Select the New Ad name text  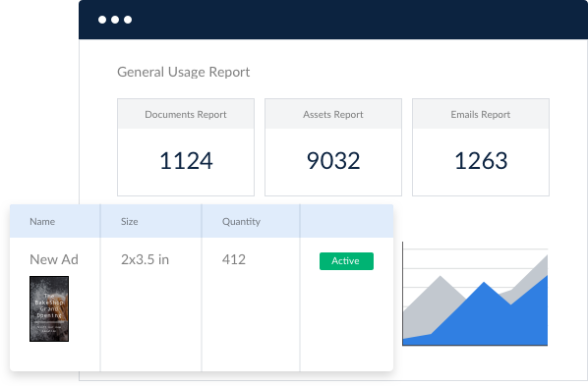[x=54, y=259]
